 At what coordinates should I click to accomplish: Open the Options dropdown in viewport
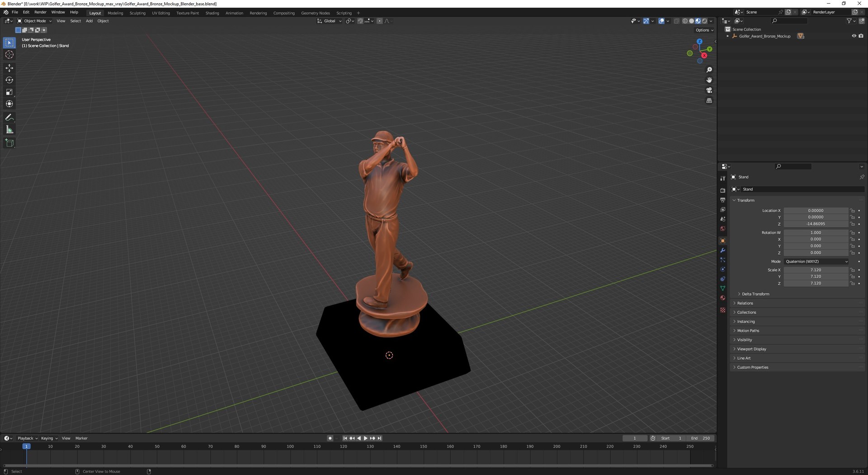tap(704, 30)
